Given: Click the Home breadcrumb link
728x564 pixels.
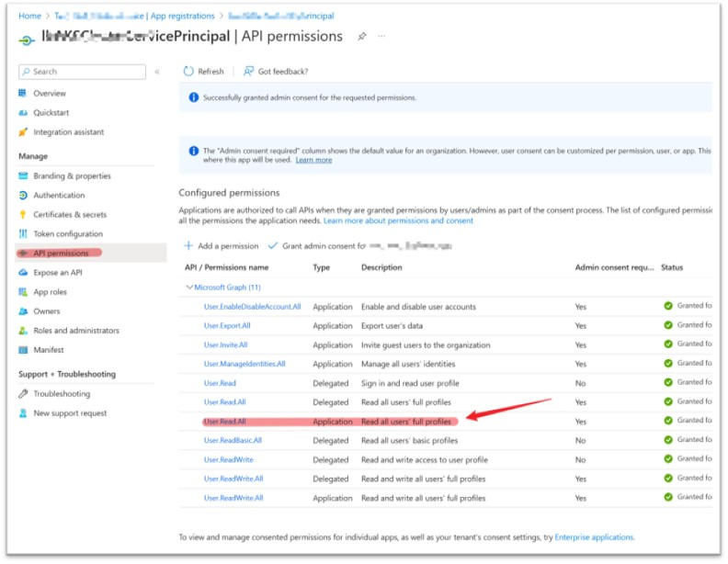Looking at the screenshot, I should tap(29, 16).
